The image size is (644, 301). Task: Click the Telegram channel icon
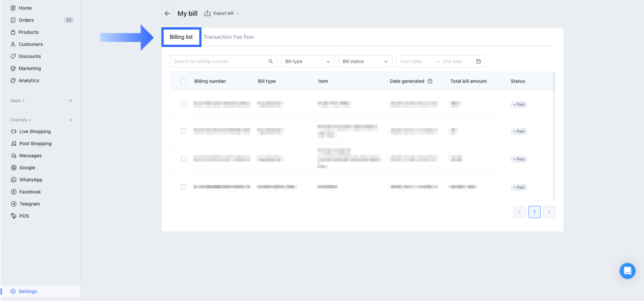point(14,204)
